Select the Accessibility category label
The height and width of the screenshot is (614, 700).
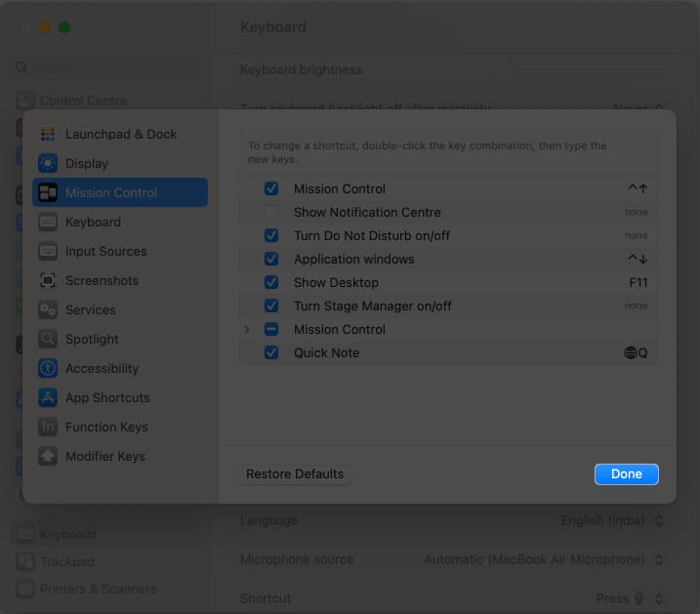103,369
